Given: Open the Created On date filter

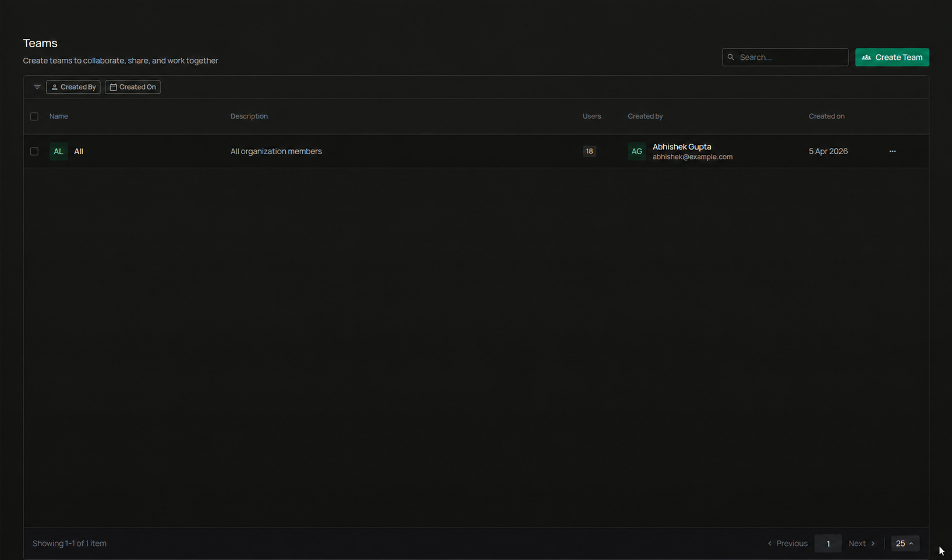Looking at the screenshot, I should 133,87.
